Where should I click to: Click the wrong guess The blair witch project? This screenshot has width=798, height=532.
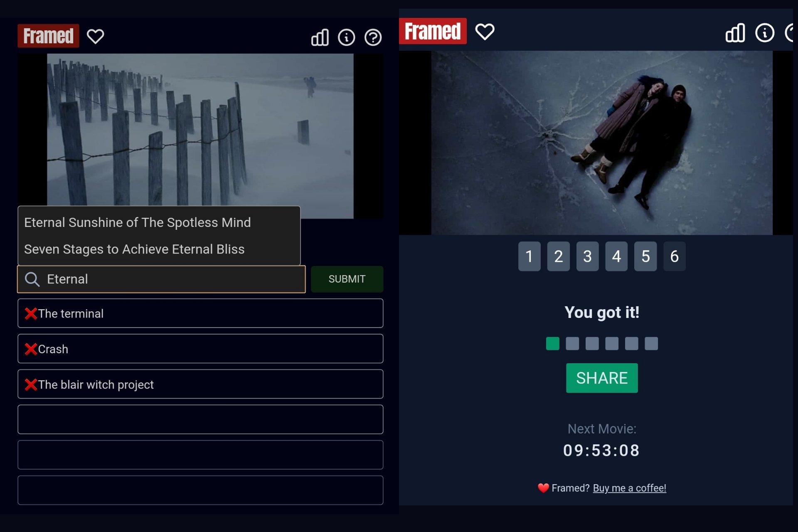pyautogui.click(x=200, y=384)
